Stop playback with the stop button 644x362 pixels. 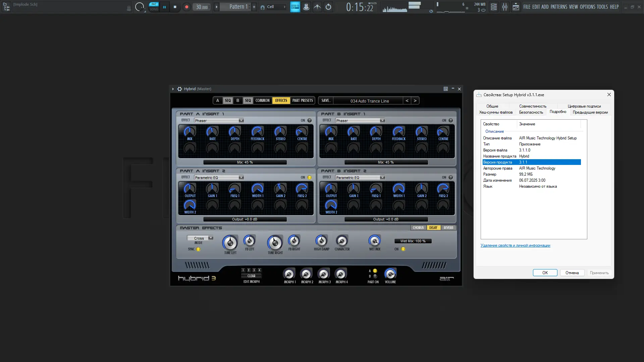[x=175, y=7]
